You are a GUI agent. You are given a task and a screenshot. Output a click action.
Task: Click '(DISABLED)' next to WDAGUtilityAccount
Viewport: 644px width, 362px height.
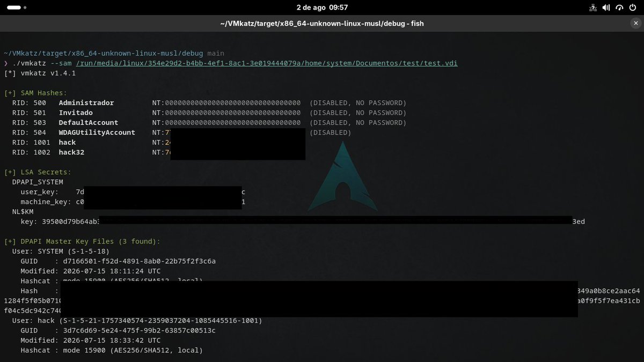click(x=331, y=132)
